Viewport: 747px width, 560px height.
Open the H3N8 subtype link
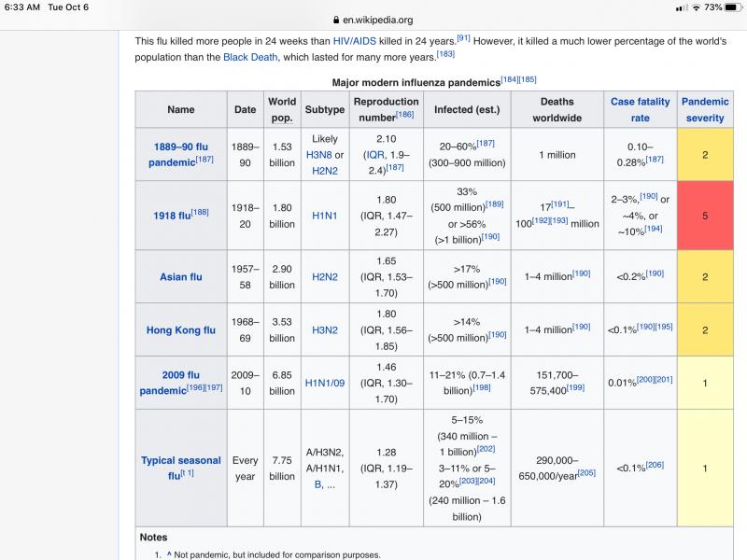[x=318, y=155]
